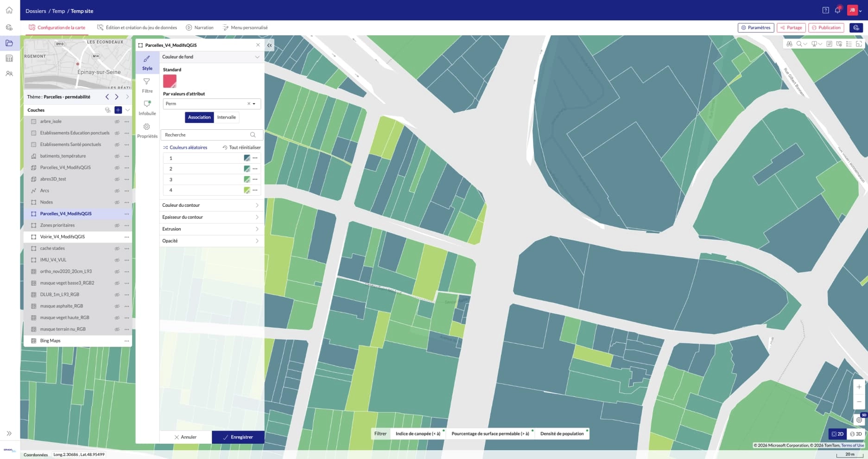Screen dimensions: 868x459
Task: Open the Infobulle panel icon
Action: click(147, 104)
